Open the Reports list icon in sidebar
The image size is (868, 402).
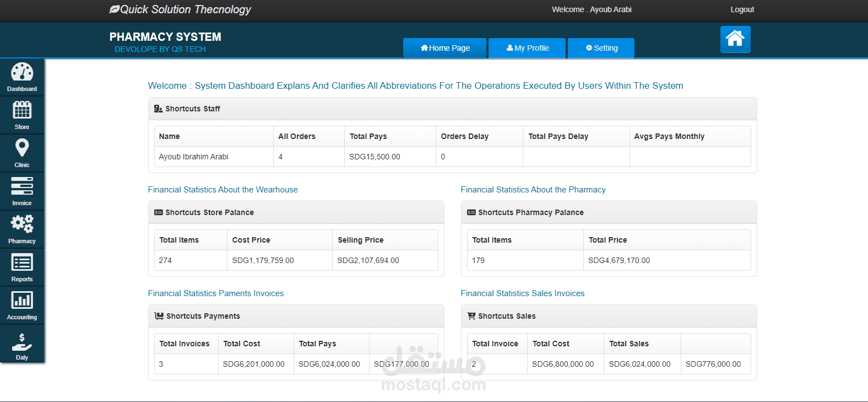point(22,262)
